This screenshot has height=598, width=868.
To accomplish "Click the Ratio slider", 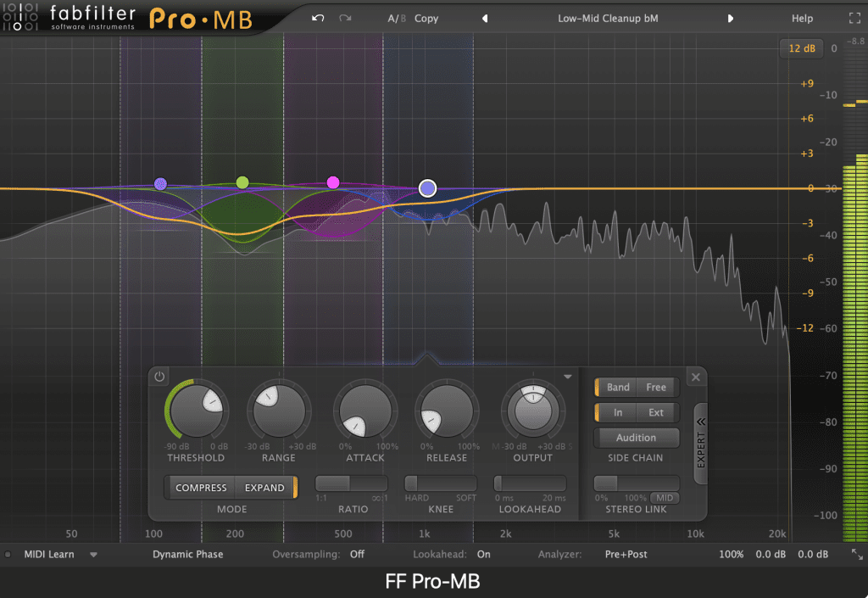I will (352, 483).
